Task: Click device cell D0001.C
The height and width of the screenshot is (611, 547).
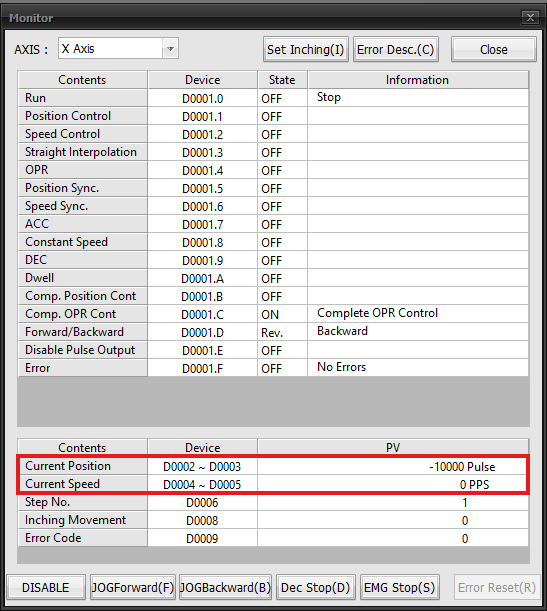Action: tap(203, 314)
